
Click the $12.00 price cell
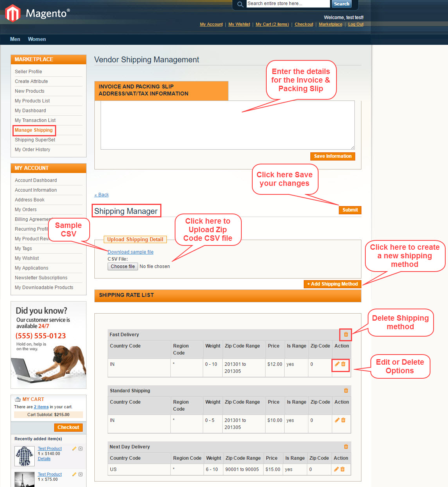[274, 368]
